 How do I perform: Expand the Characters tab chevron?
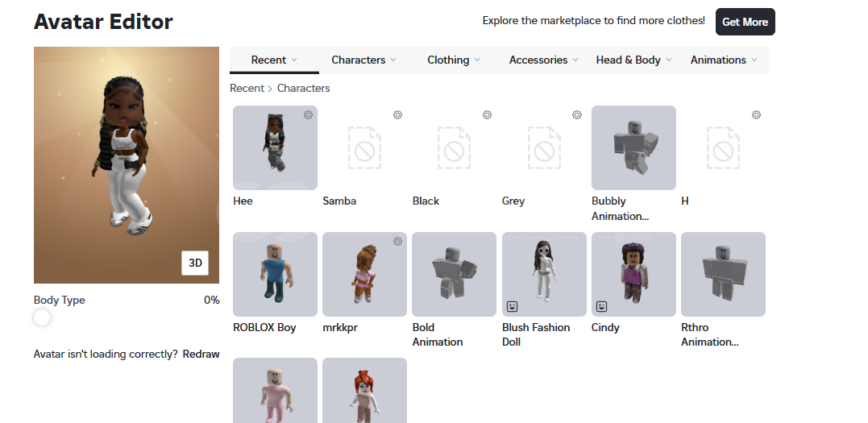point(393,60)
